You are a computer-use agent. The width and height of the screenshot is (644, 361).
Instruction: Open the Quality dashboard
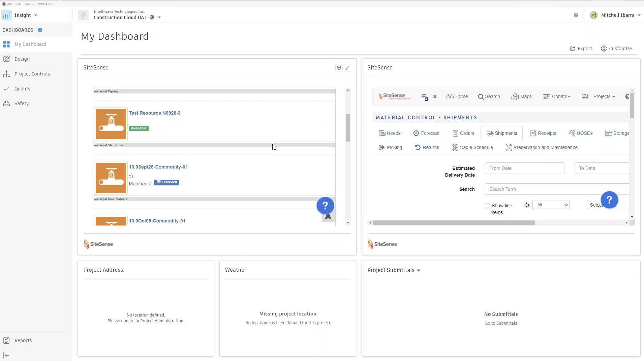point(36,89)
